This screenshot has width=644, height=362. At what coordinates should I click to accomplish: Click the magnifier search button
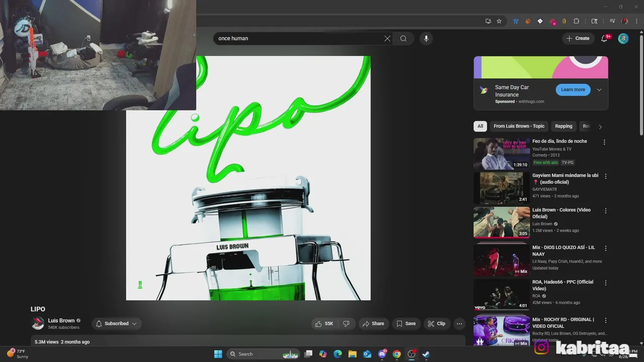coord(404,38)
